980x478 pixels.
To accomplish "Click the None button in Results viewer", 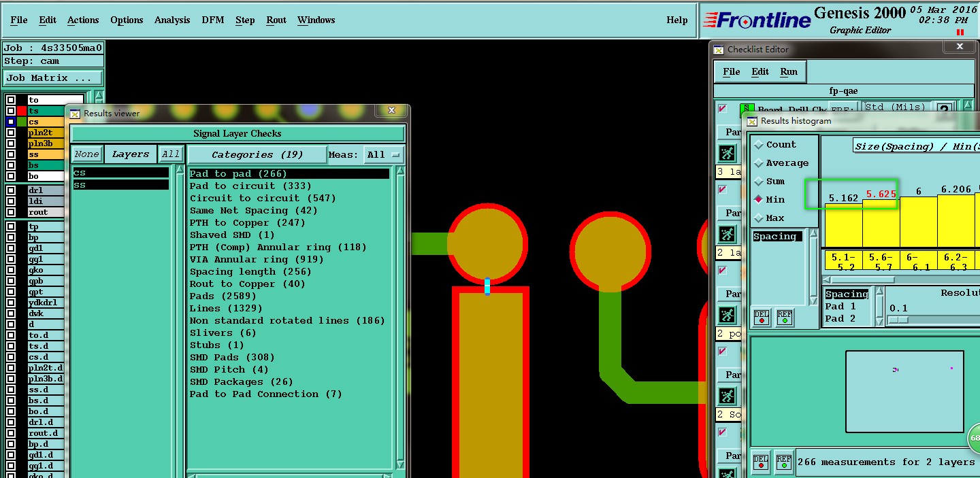I will point(86,154).
